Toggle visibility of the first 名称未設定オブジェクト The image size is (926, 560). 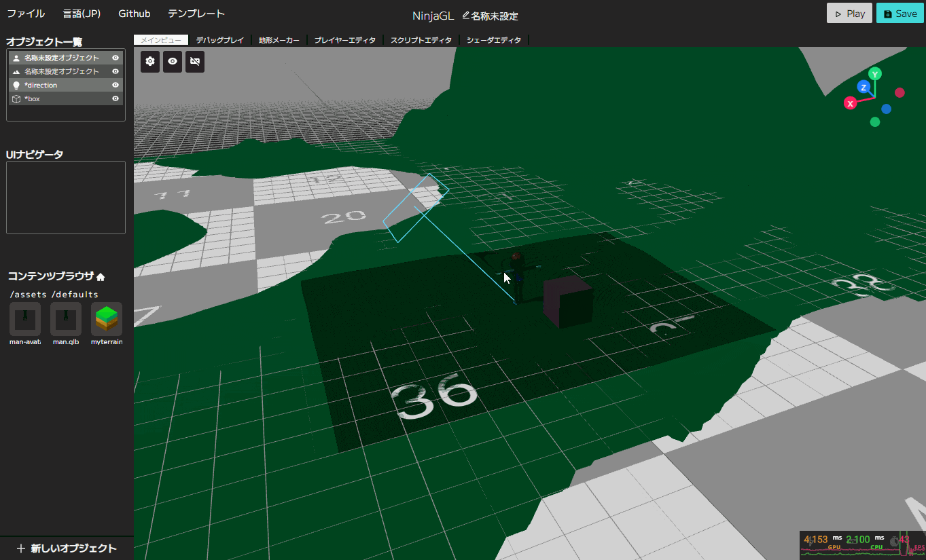coord(117,58)
